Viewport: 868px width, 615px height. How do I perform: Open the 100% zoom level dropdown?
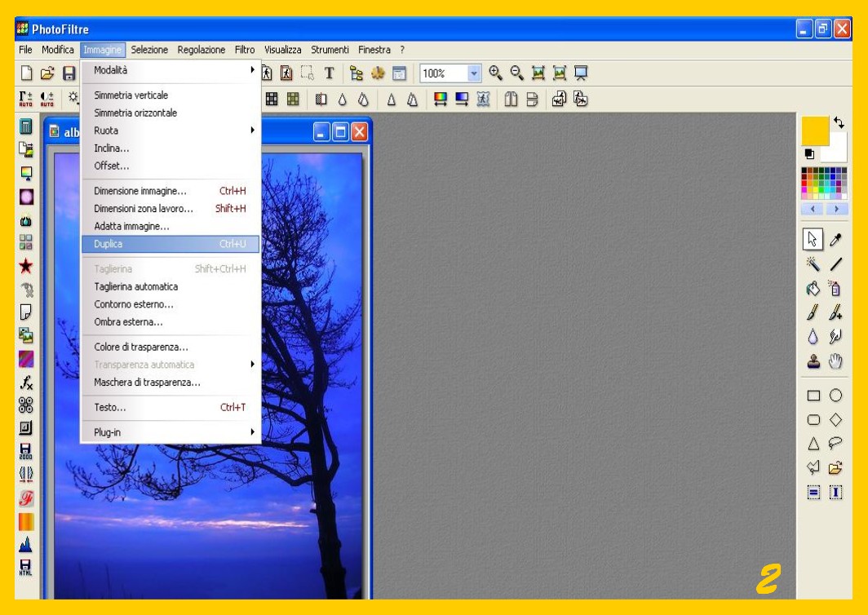tap(474, 73)
